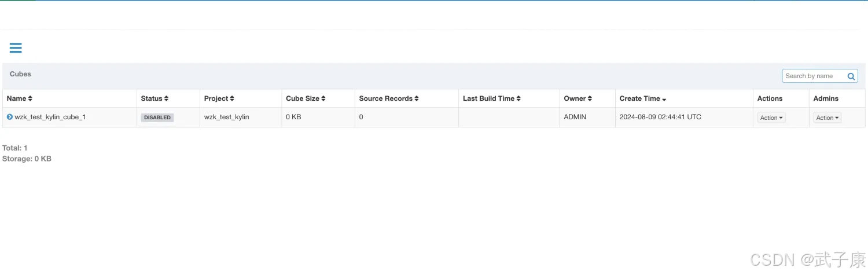Click the 2024-08-09 create time cell
Image resolution: width=868 pixels, height=275 pixels.
[660, 117]
